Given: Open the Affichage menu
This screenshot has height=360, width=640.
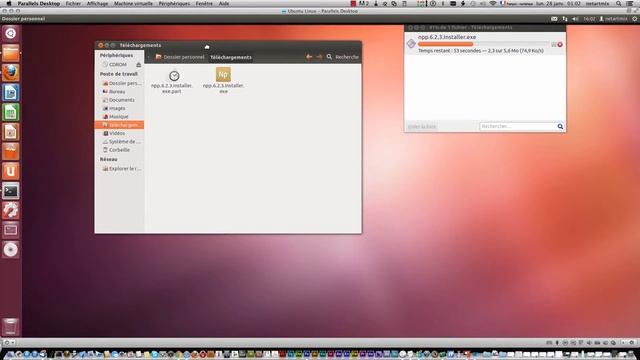Looking at the screenshot, I should tap(98, 3).
